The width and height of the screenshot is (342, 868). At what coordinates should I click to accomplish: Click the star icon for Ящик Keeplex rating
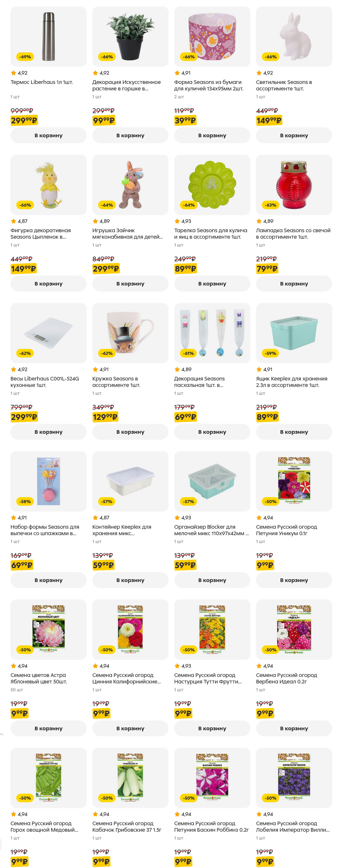[259, 369]
